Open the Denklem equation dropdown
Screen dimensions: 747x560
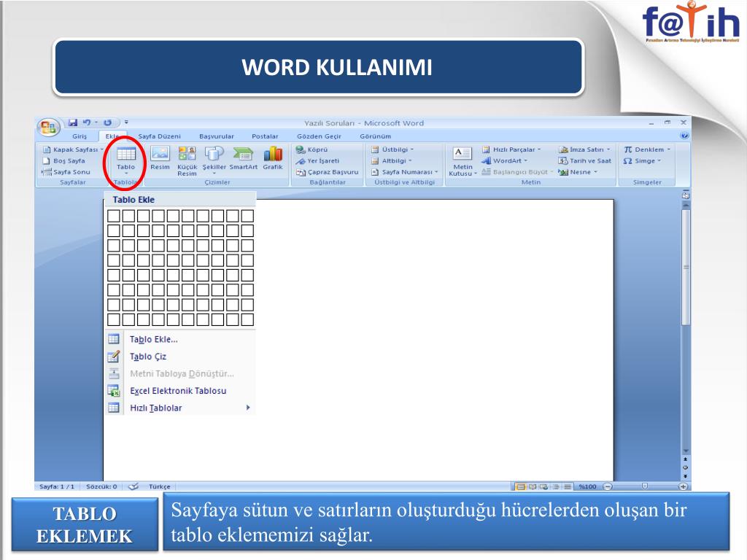(646, 149)
